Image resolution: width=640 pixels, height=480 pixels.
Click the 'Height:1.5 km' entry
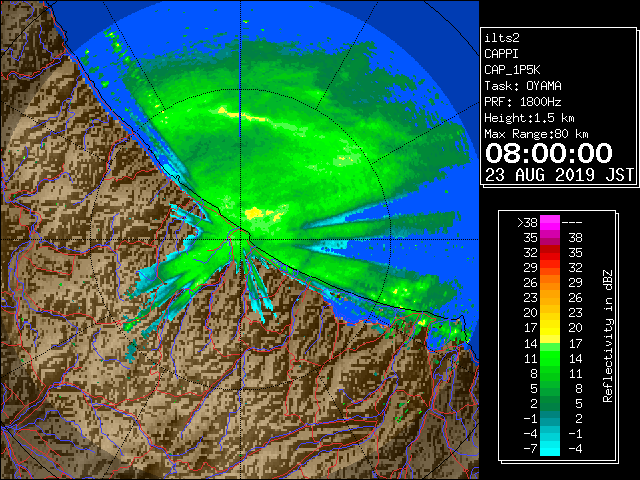coord(529,118)
